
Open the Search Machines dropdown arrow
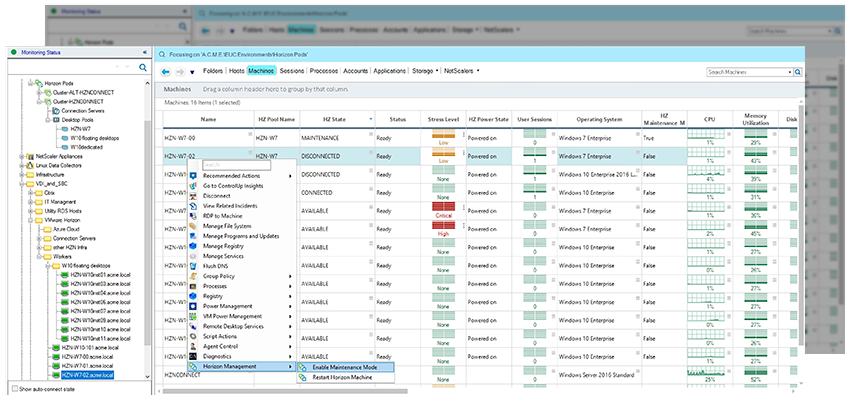pyautogui.click(x=790, y=72)
